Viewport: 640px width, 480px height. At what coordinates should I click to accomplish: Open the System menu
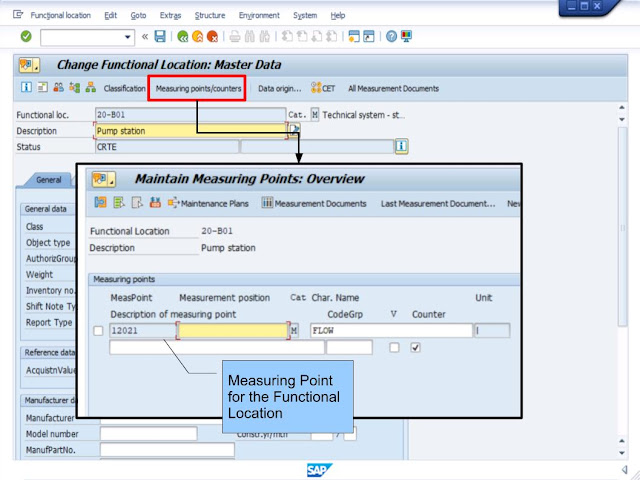pos(305,16)
